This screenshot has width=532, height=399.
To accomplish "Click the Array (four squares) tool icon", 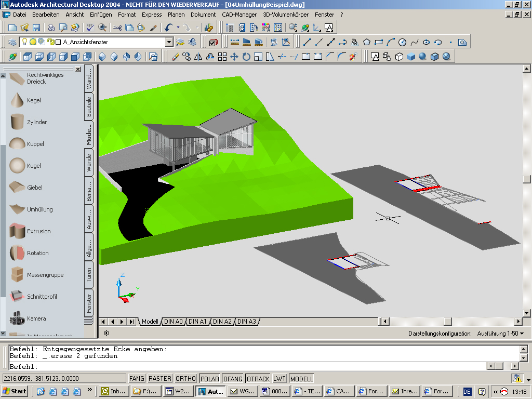I will 222,57.
